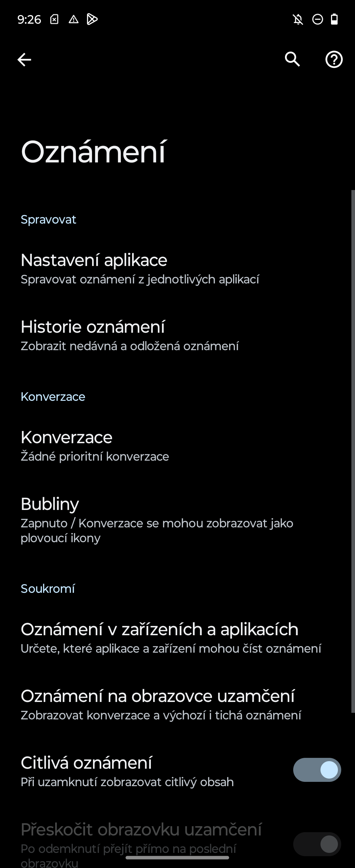Screen dimensions: 355x868
Task: Open the help question mark icon
Action: pos(334,60)
